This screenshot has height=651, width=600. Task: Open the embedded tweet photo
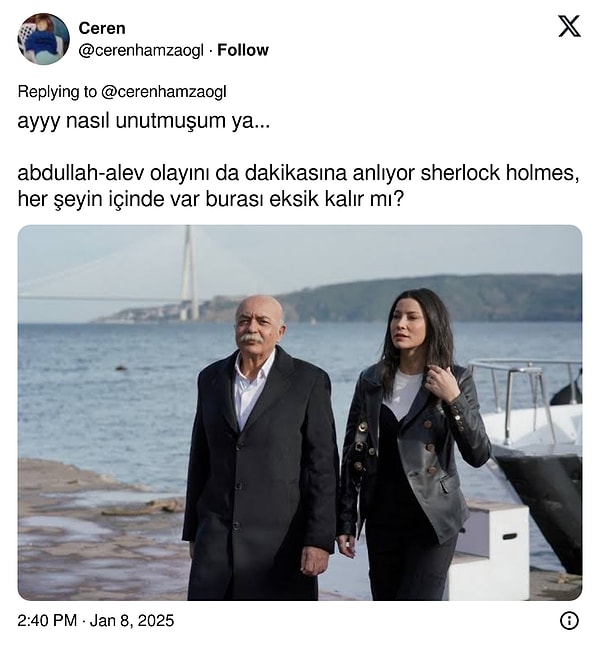tap(300, 413)
